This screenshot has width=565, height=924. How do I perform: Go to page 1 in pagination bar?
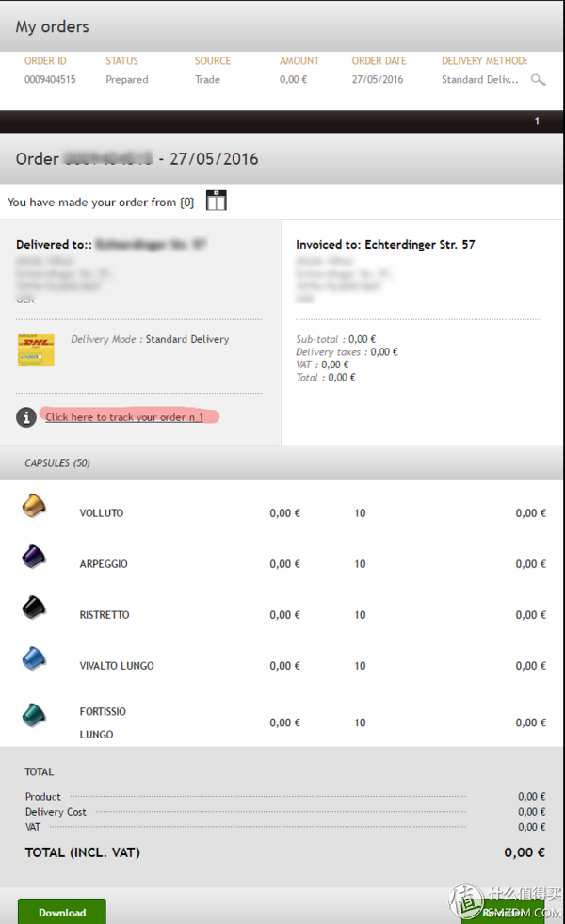click(x=537, y=121)
